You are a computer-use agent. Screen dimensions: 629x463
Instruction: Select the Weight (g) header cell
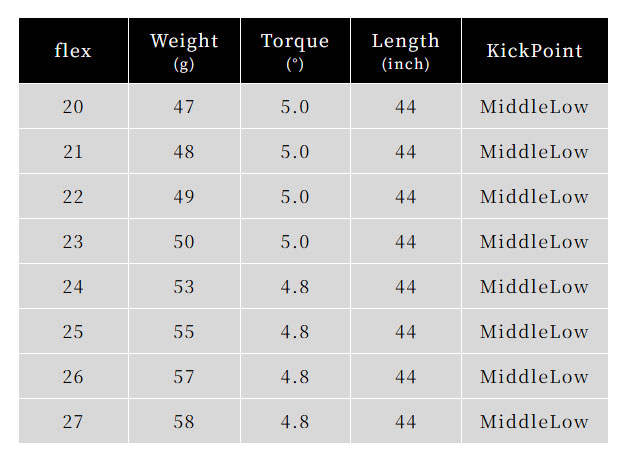185,51
